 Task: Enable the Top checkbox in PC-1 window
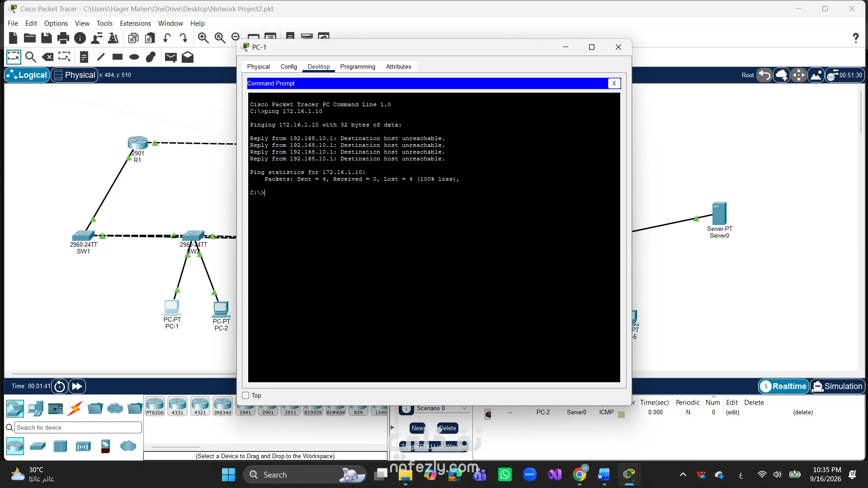tap(246, 395)
